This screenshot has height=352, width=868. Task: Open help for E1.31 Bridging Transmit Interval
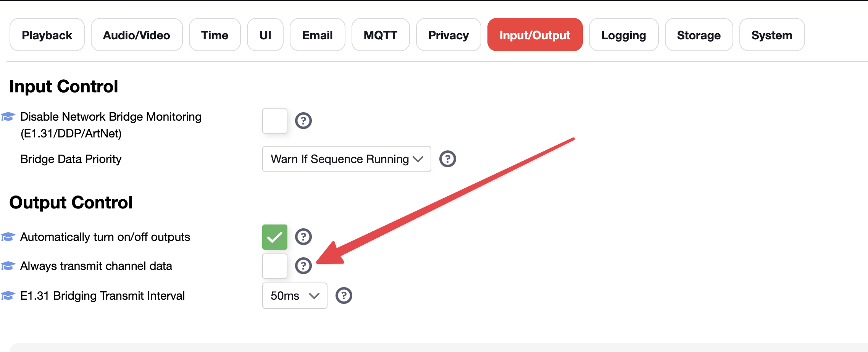(x=344, y=295)
